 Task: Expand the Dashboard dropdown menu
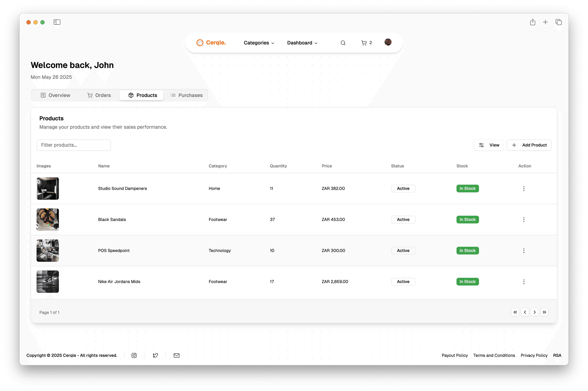[x=302, y=43]
